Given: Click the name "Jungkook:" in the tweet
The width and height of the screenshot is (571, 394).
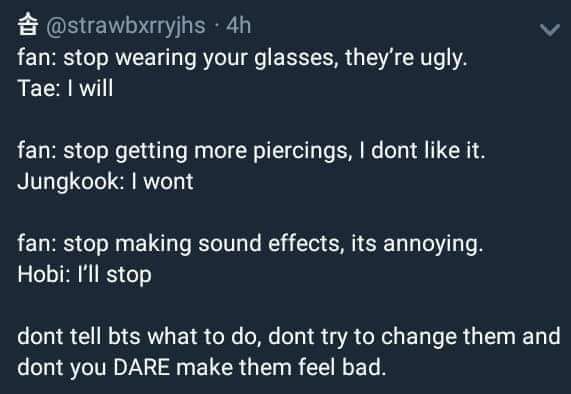Looking at the screenshot, I should pyautogui.click(x=71, y=182).
